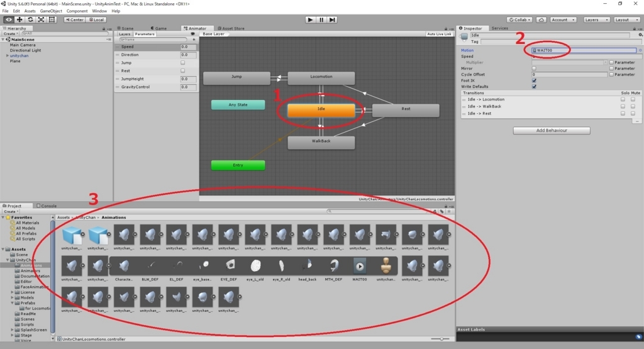The image size is (644, 349).
Task: Open the Window menu
Action: point(99,11)
